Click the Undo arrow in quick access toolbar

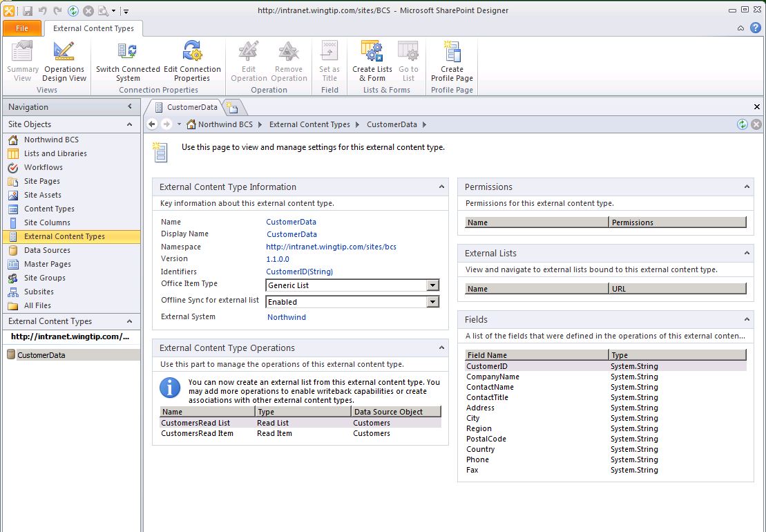pyautogui.click(x=43, y=10)
